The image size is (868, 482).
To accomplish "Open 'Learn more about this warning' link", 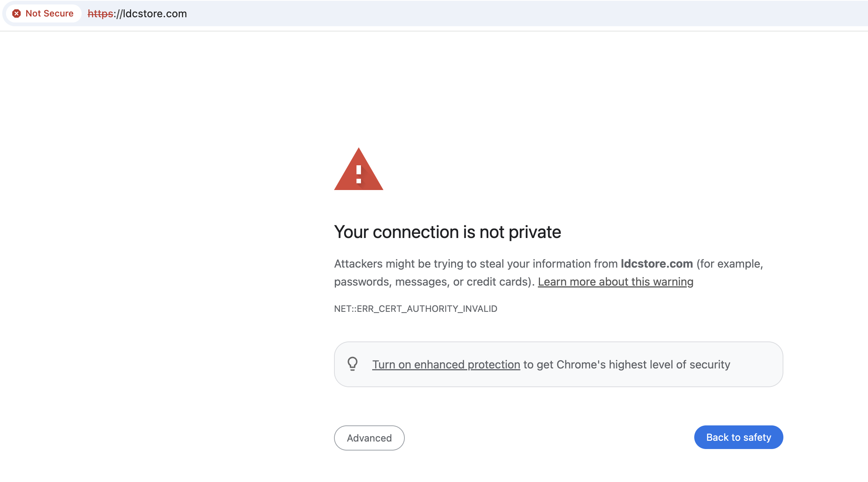I will tap(616, 281).
